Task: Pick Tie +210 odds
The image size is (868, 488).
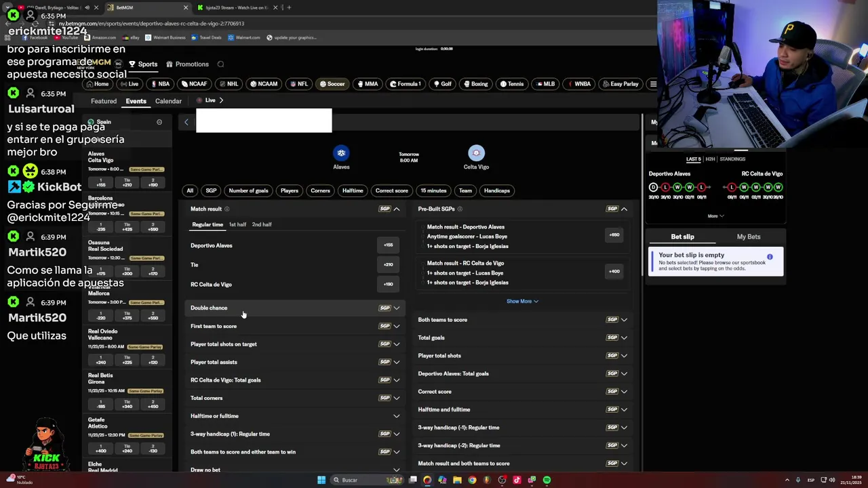Action: click(x=388, y=265)
